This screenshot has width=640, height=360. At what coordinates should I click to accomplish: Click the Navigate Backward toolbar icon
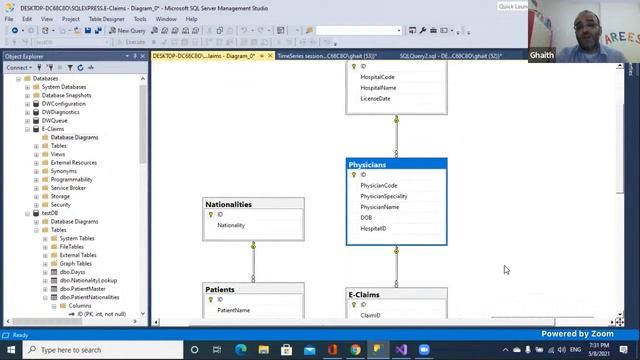click(x=15, y=31)
